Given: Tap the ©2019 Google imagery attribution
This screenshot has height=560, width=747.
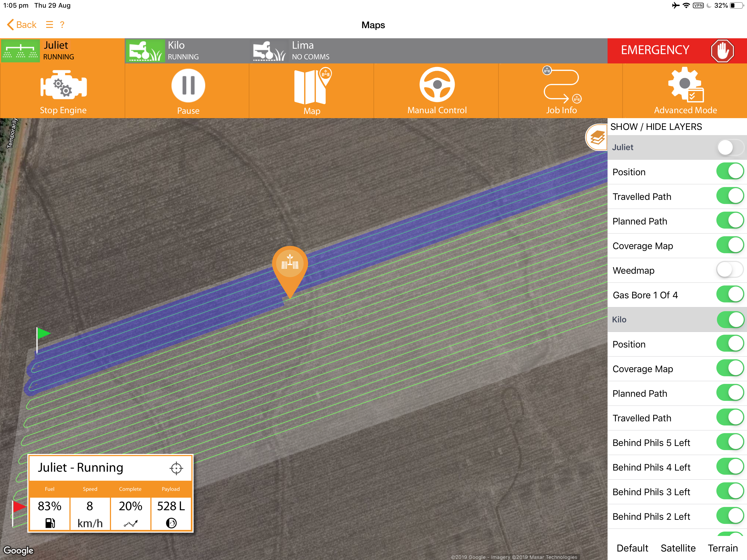Looking at the screenshot, I should coord(514,557).
